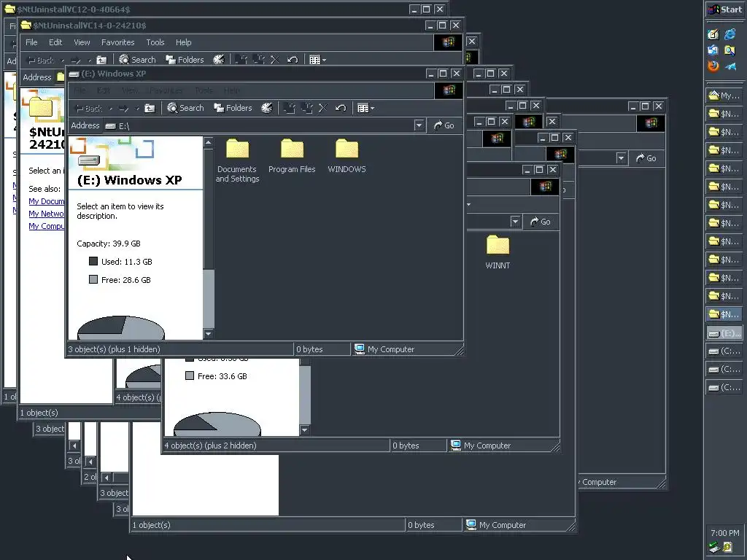This screenshot has height=560, width=747.
Task: Open the address dropdown in the window showing WINNT
Action: click(x=515, y=222)
